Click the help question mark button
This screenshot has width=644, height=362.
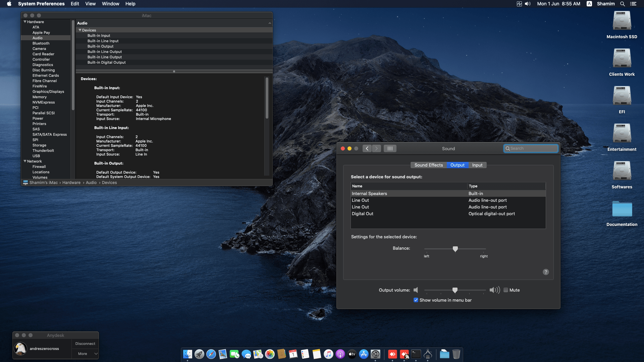(546, 272)
